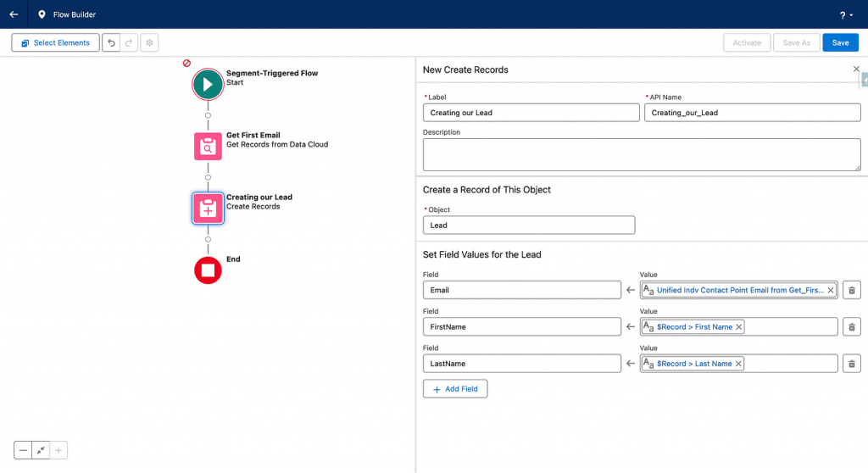Click the back arrow in Flow Builder header
The width and height of the screenshot is (868, 473).
tap(14, 14)
